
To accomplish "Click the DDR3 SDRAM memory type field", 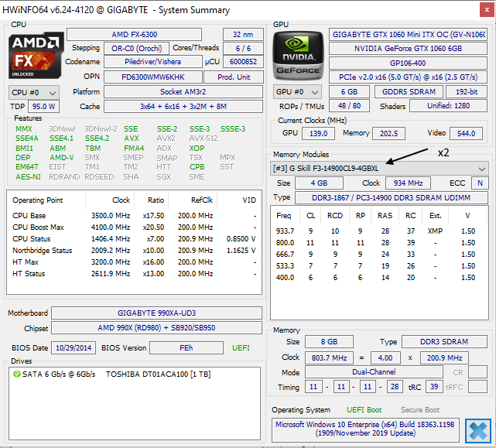I will [444, 342].
